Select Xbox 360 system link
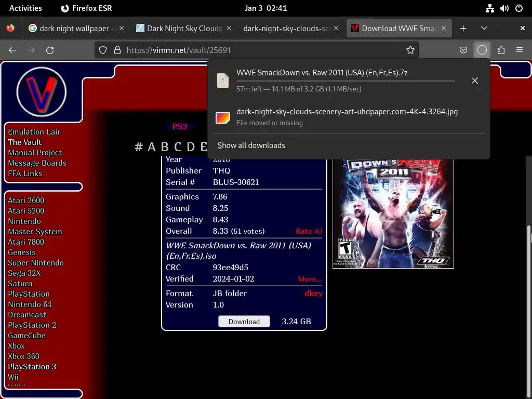The height and width of the screenshot is (399, 532). 24,356
